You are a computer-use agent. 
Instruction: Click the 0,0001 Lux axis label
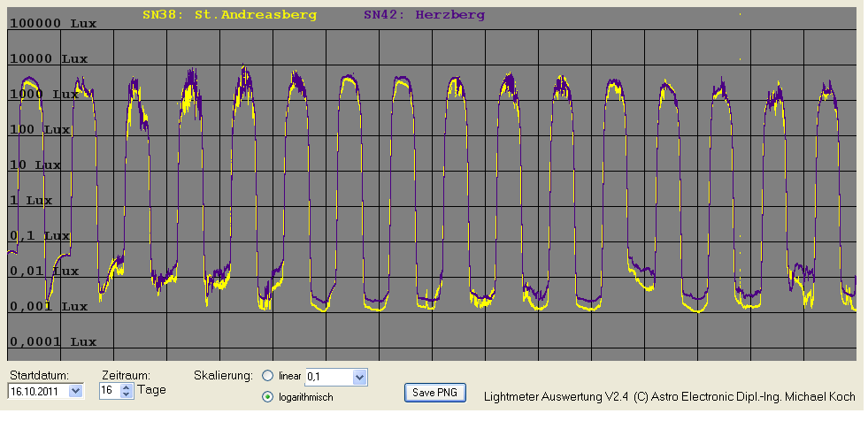(x=52, y=341)
